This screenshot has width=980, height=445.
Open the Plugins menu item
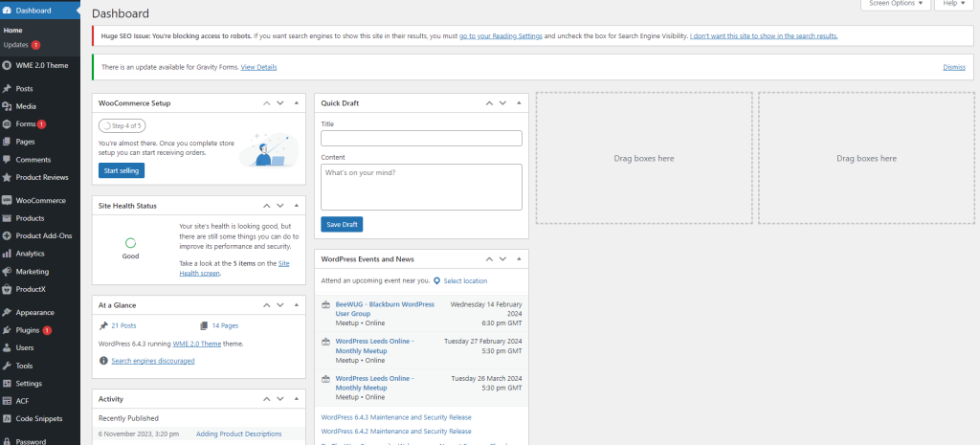pos(28,330)
